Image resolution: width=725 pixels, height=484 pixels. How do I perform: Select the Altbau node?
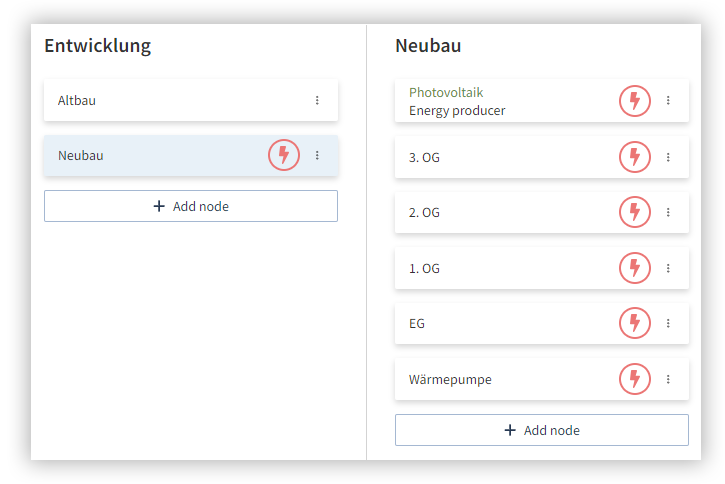click(x=191, y=100)
